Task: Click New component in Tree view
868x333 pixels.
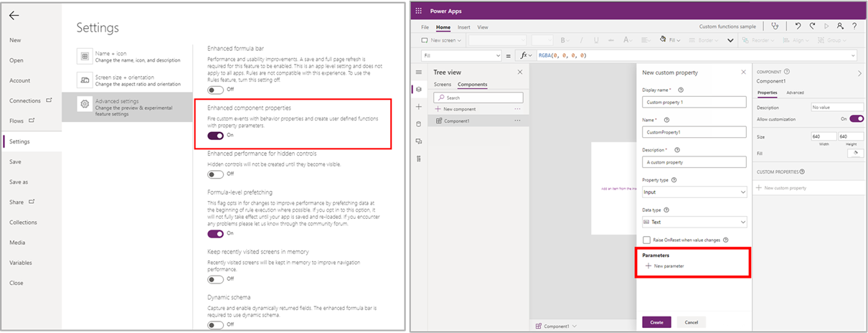Action: tap(455, 109)
